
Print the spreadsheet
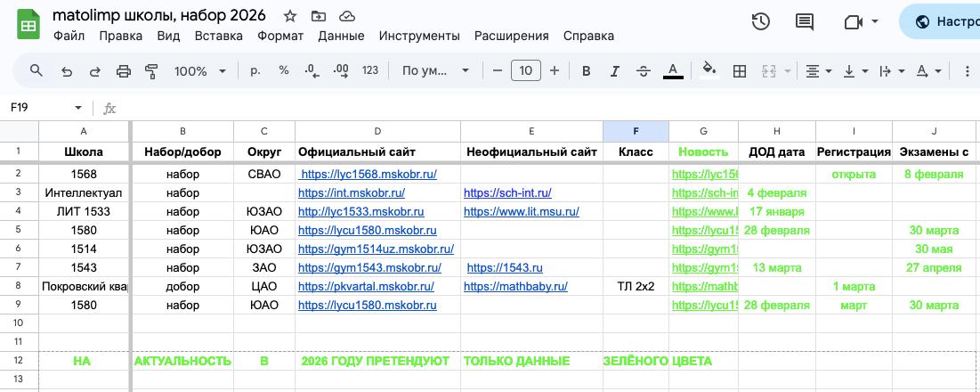(x=124, y=71)
